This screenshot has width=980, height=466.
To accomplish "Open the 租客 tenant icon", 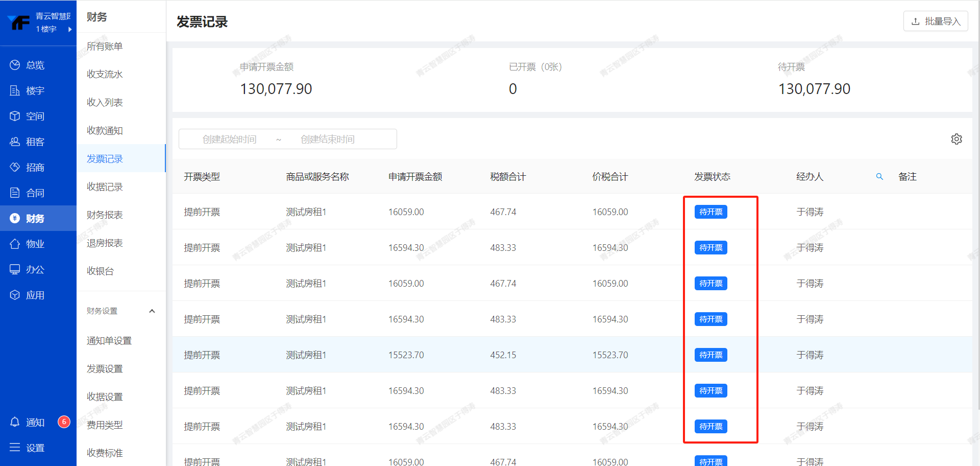I will (x=15, y=142).
